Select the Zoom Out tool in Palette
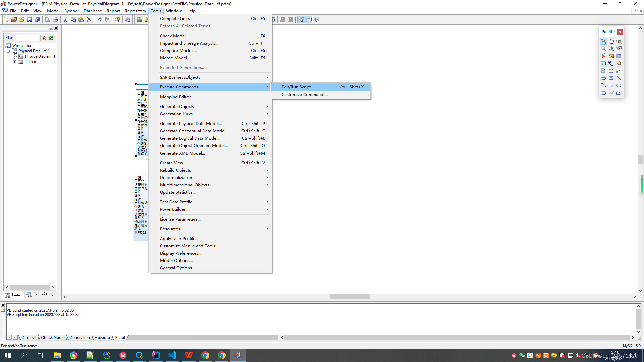 (603, 49)
